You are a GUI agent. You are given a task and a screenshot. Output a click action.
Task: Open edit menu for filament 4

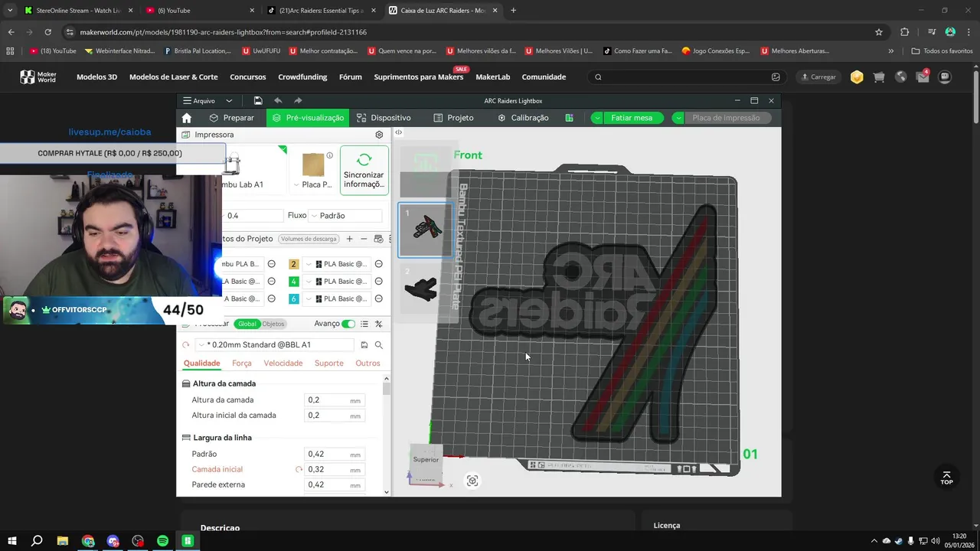click(x=378, y=282)
